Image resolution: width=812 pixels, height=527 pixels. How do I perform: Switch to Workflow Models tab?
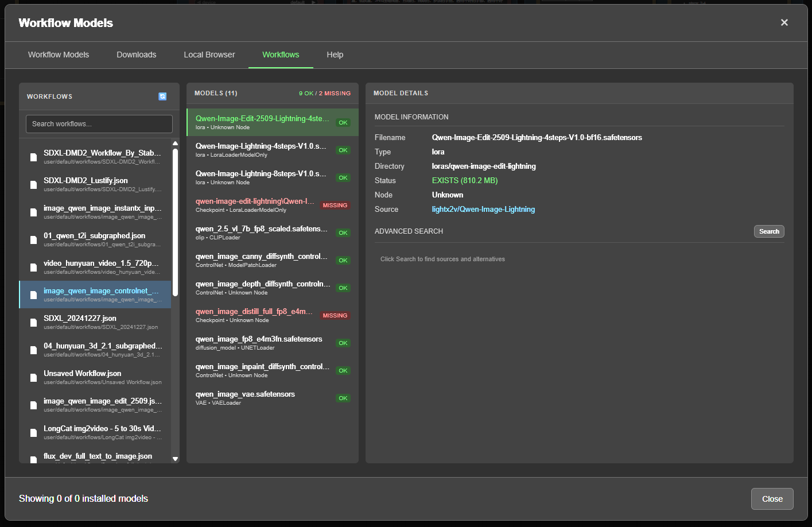59,55
